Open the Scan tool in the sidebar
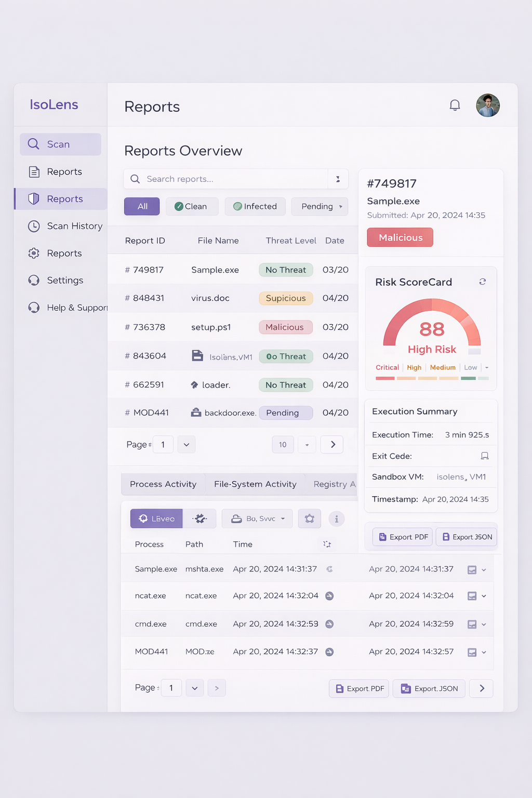Image resolution: width=532 pixels, height=798 pixels. [x=60, y=144]
